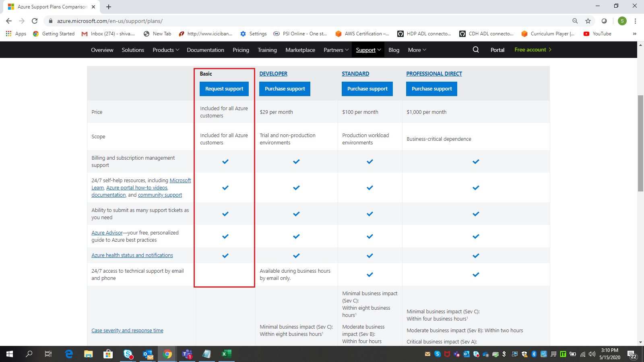Open the community support link
Screen dimensions: 644x362
tap(160, 195)
